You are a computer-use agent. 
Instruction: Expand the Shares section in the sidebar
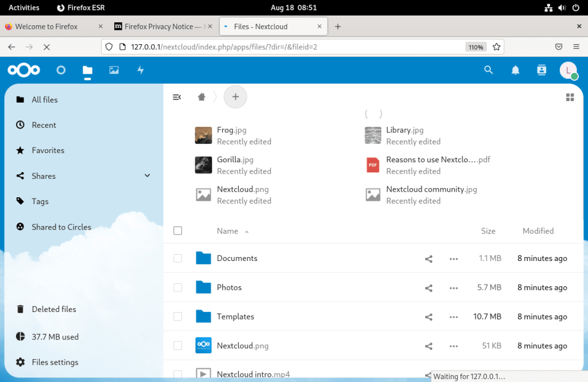[147, 176]
